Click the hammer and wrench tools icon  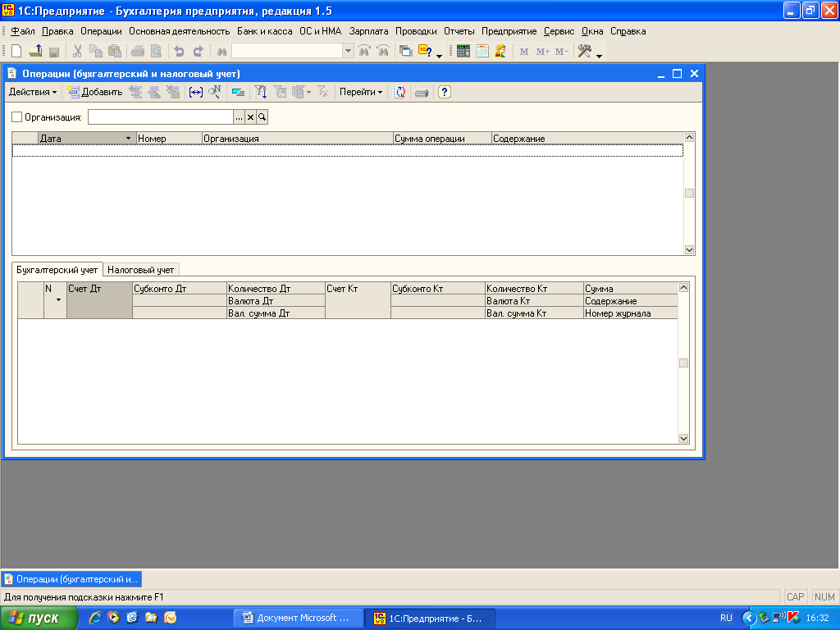coord(584,52)
